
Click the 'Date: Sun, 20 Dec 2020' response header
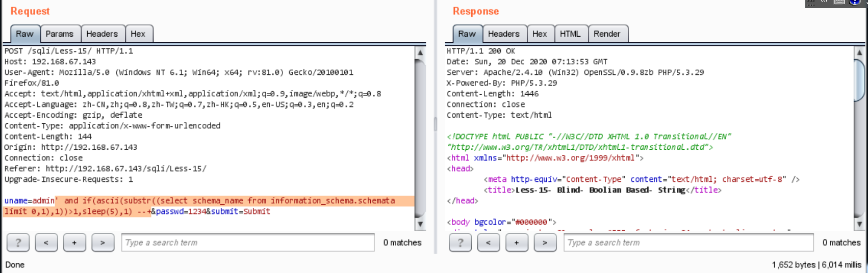coord(527,62)
